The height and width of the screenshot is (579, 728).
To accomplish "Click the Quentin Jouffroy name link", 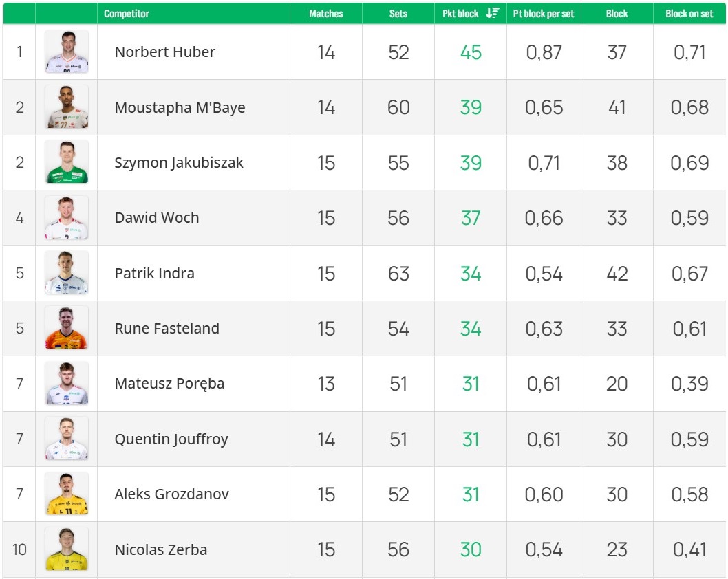I will point(171,439).
